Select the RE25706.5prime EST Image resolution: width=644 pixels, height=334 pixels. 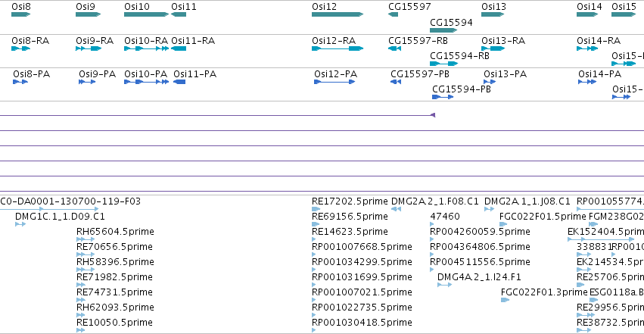pos(580,285)
